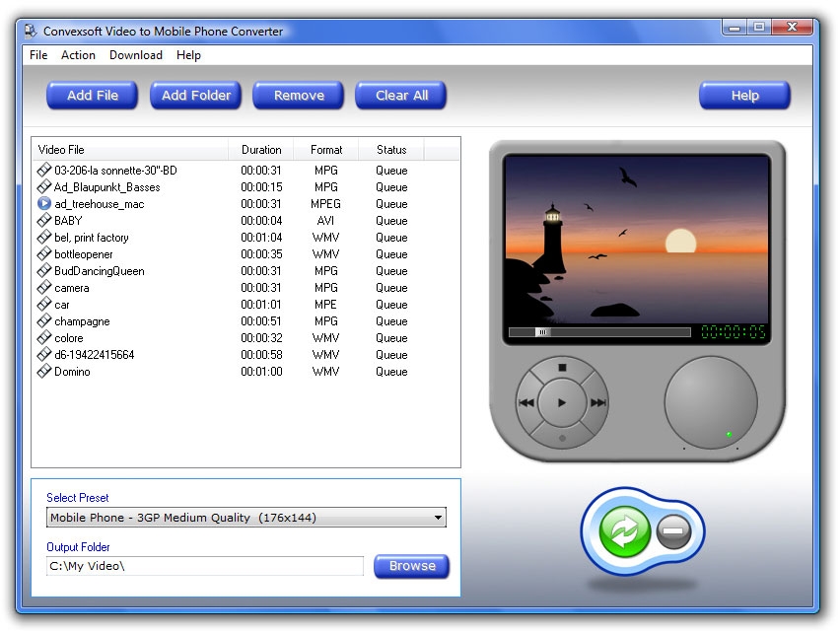Open Help using the Help button

click(x=744, y=95)
